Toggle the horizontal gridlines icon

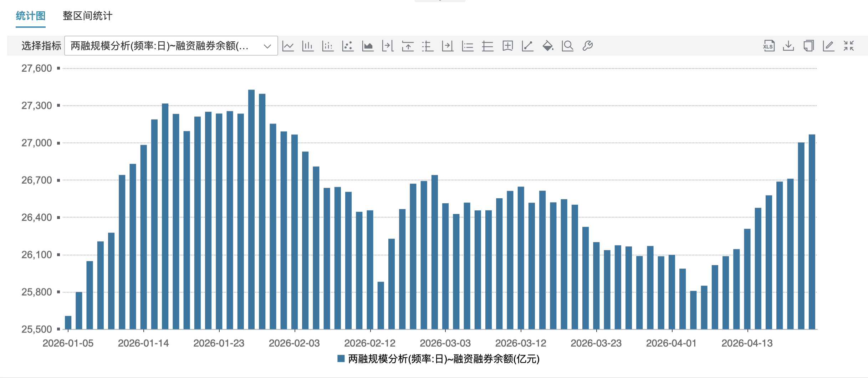pyautogui.click(x=487, y=46)
